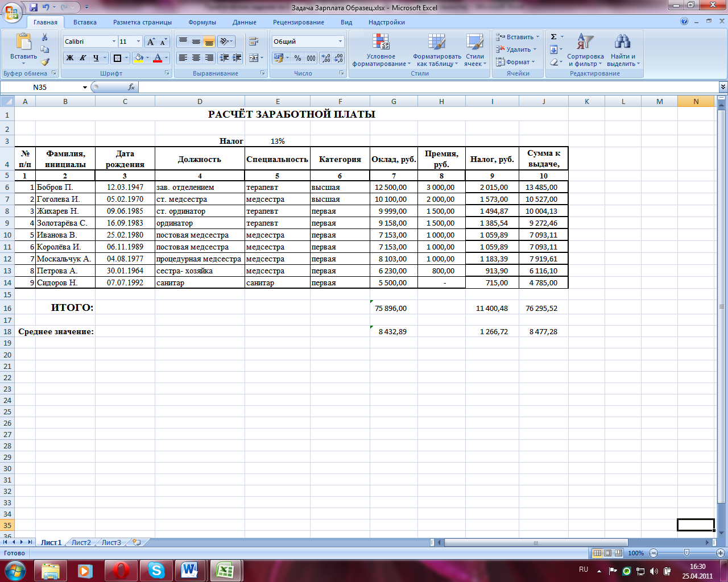Click the Align Top icon
Image resolution: width=728 pixels, height=582 pixels.
[x=183, y=41]
